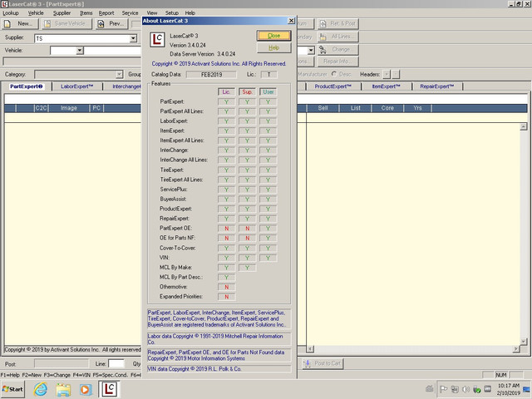The height and width of the screenshot is (399, 532).
Task: Switch to the RepairExpert tab
Action: 437,86
